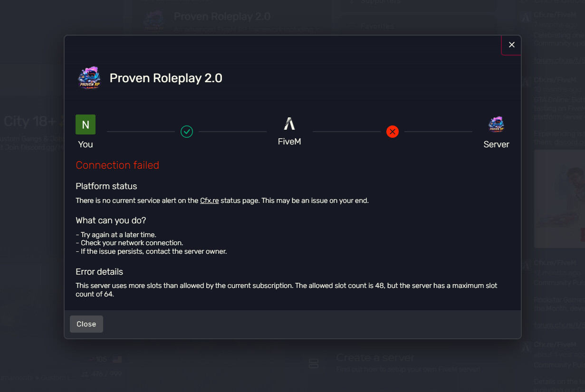This screenshot has width=585, height=392.
Task: Click the Close button at dialog bottom
Action: tap(86, 324)
